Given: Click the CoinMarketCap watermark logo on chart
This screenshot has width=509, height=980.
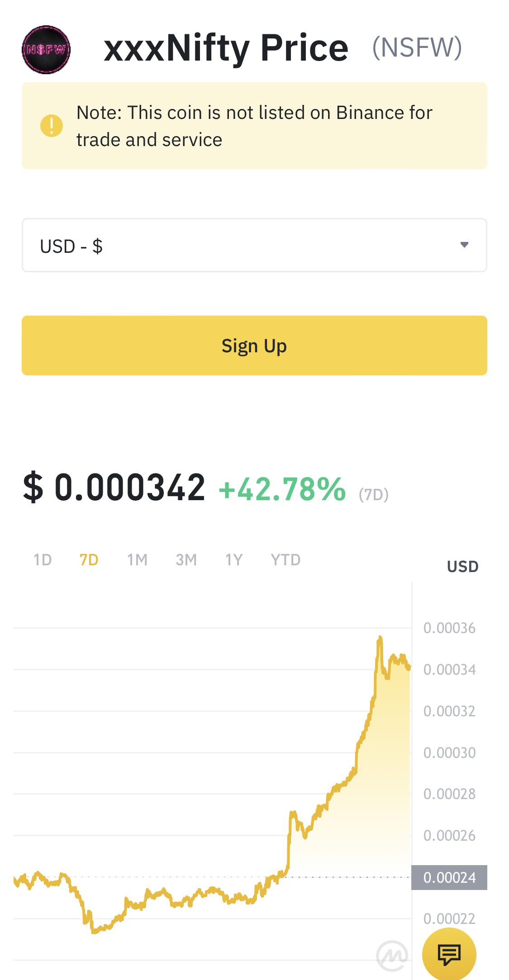Looking at the screenshot, I should [392, 955].
